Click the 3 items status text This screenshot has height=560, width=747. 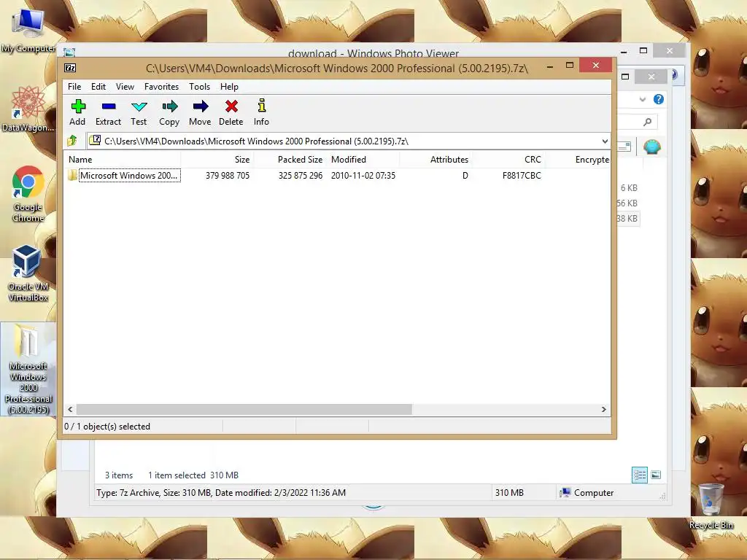[119, 475]
